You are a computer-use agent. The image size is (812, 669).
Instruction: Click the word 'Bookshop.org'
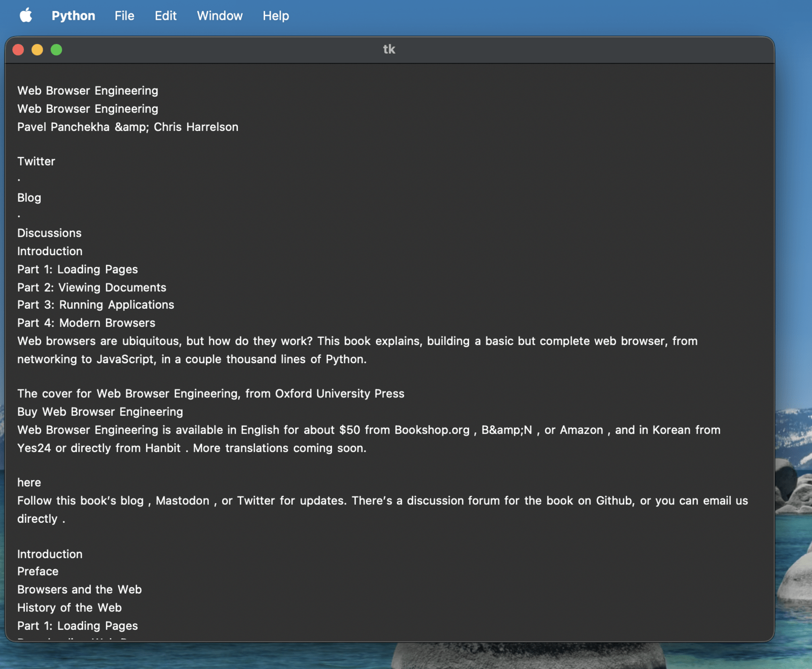[432, 430]
